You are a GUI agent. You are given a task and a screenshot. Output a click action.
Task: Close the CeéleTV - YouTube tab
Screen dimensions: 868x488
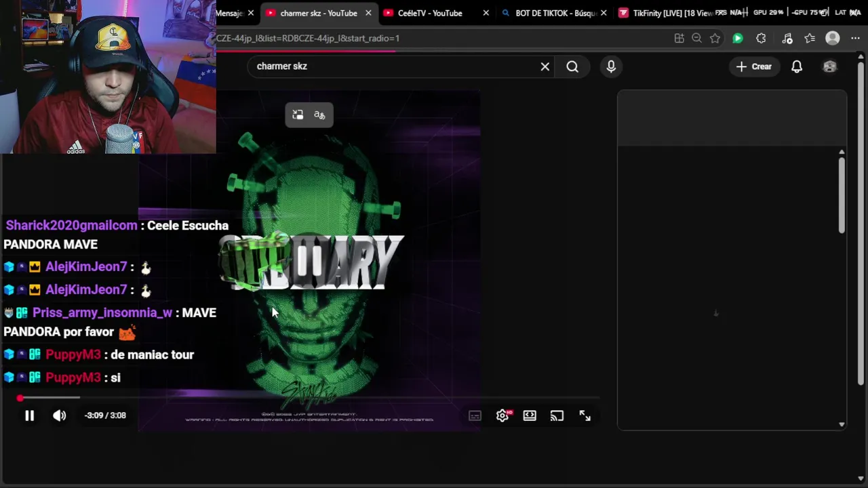pos(486,13)
